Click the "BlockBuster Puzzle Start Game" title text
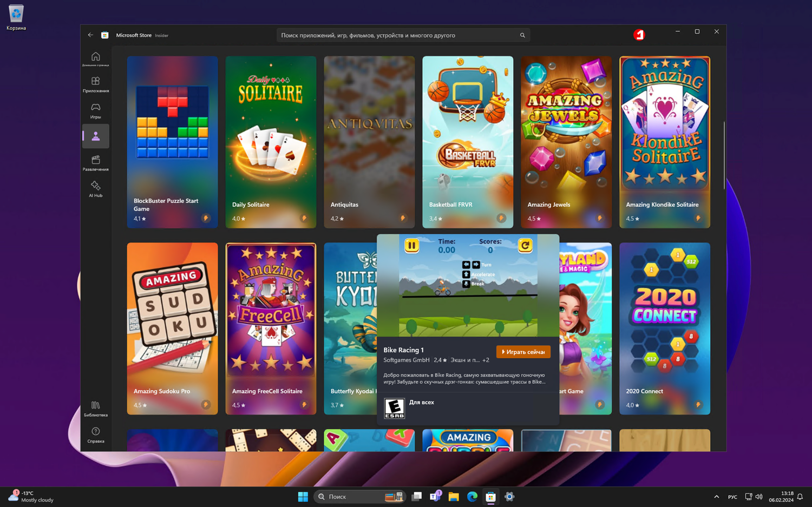Screen dimensions: 812x507 [x=166, y=205]
